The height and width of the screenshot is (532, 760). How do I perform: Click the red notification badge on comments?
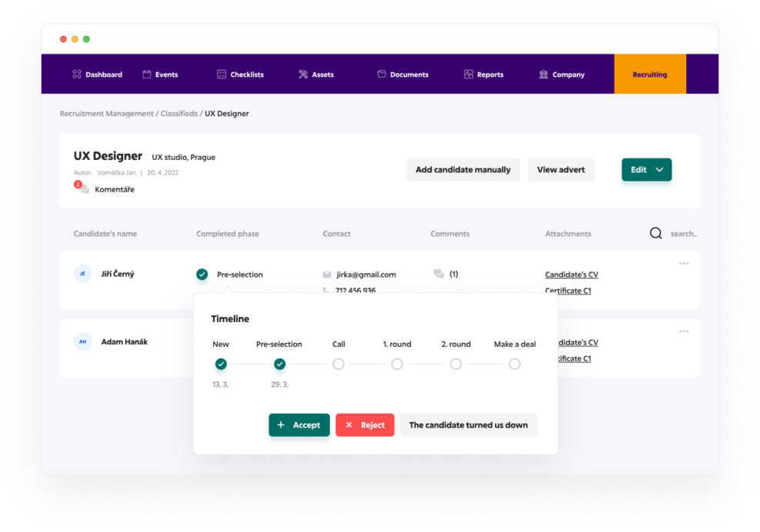(x=78, y=184)
